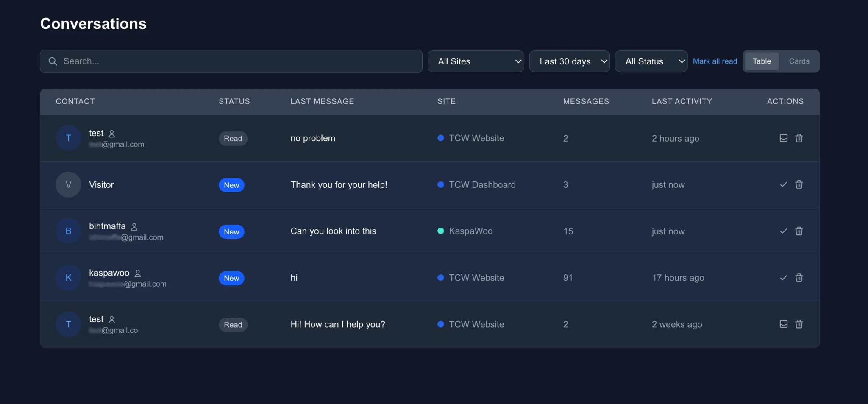The width and height of the screenshot is (868, 404).
Task: Delete the Visitor conversation
Action: [x=799, y=185]
